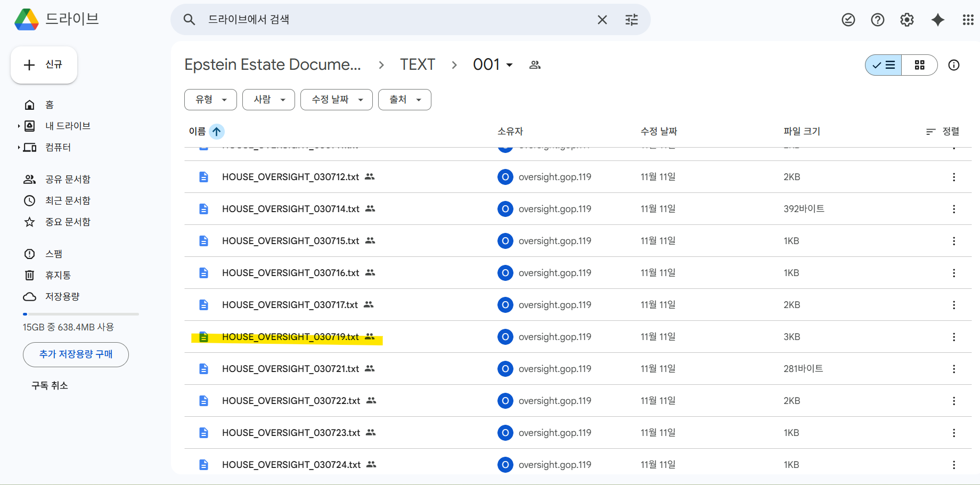Open more actions for HOUSE_OVERSIGHT_030723.txt
Viewport: 980px width, 485px height.
pyautogui.click(x=954, y=433)
